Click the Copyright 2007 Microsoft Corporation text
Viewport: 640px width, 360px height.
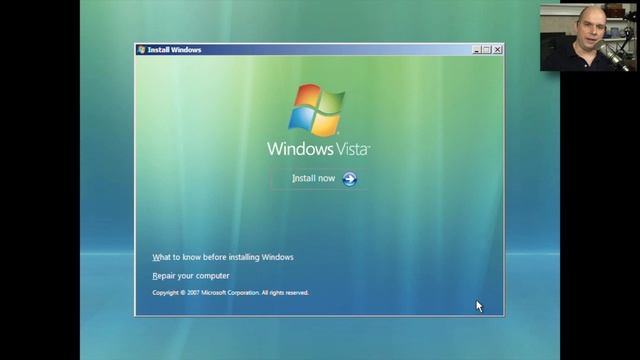pyautogui.click(x=231, y=293)
